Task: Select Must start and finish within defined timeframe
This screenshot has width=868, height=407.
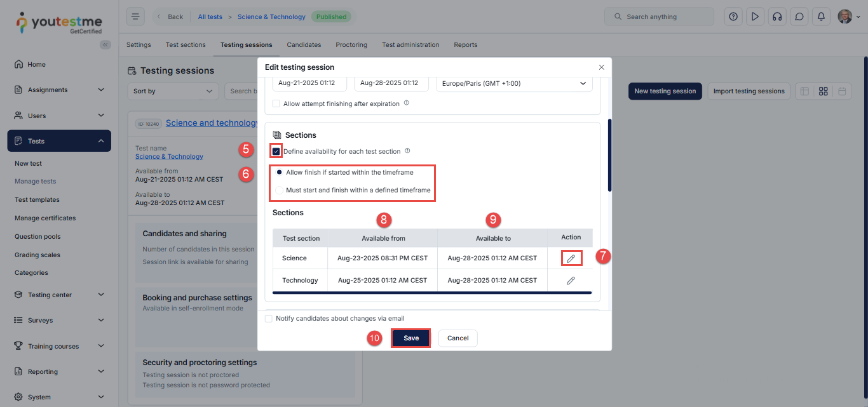Action: (x=280, y=190)
